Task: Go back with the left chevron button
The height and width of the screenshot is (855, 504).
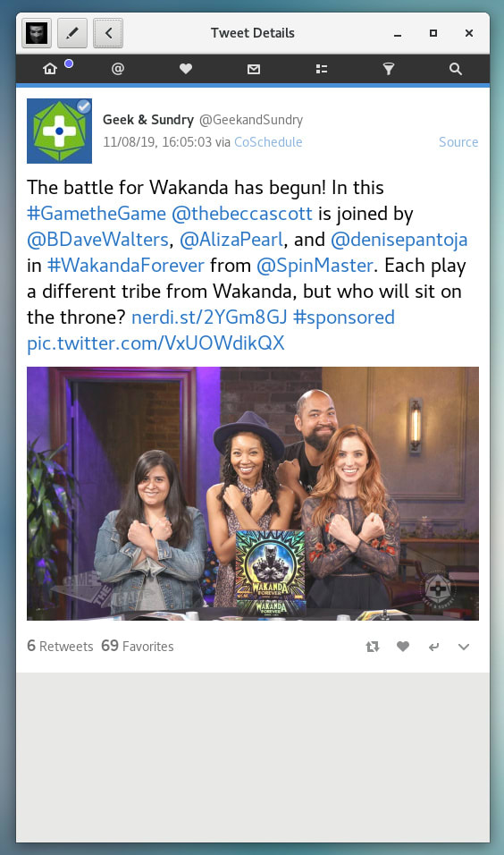Action: click(108, 33)
